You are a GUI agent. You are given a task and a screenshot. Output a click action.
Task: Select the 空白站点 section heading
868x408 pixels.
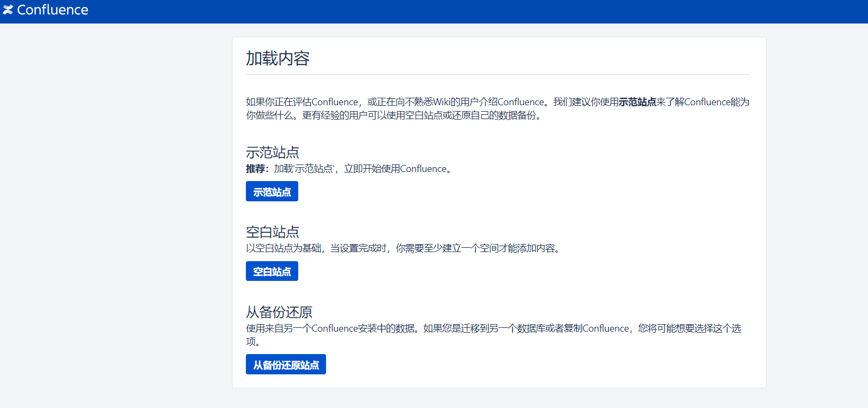[x=273, y=232]
